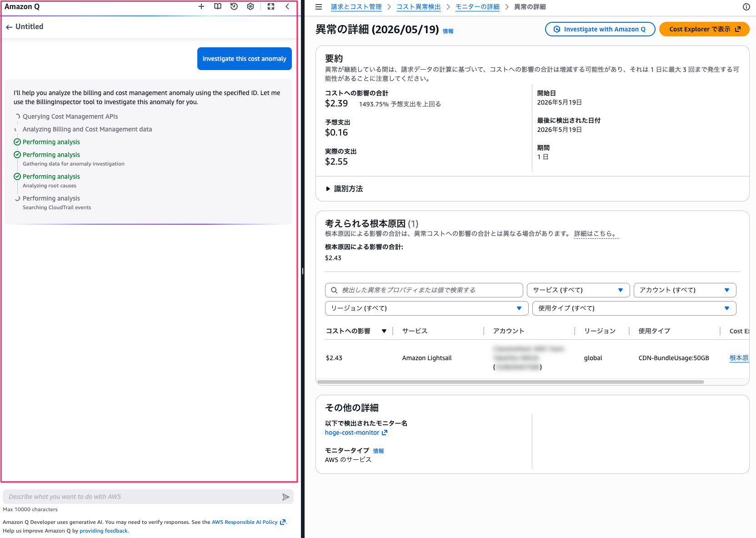Click external link icon after AWS Responsible AI Policy
This screenshot has height=538, width=756.
(x=283, y=522)
